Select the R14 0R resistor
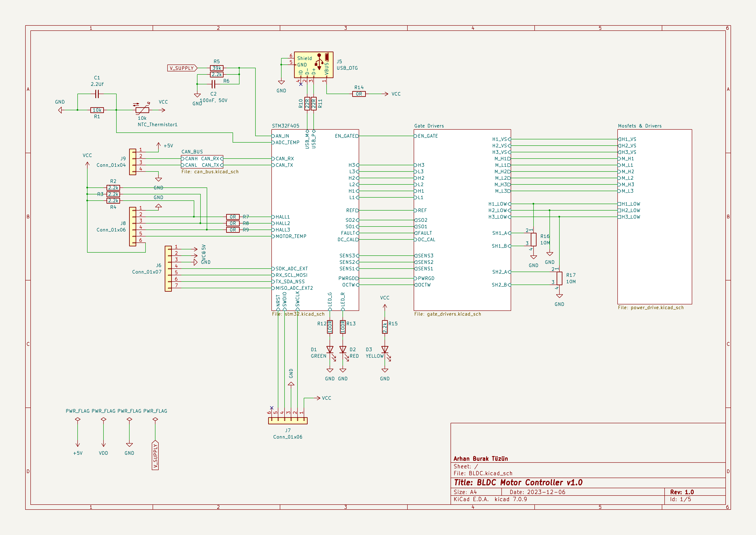The height and width of the screenshot is (535, 756). click(358, 94)
